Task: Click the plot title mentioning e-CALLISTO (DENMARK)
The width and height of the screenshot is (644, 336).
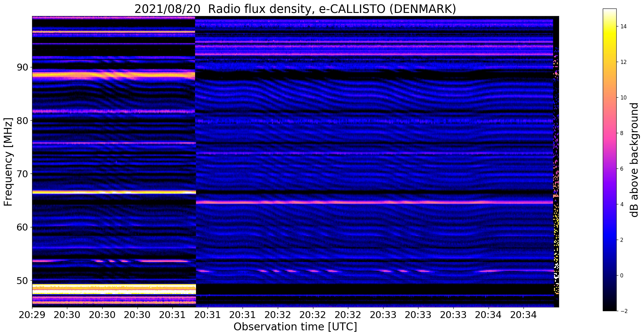Action: [x=295, y=9]
